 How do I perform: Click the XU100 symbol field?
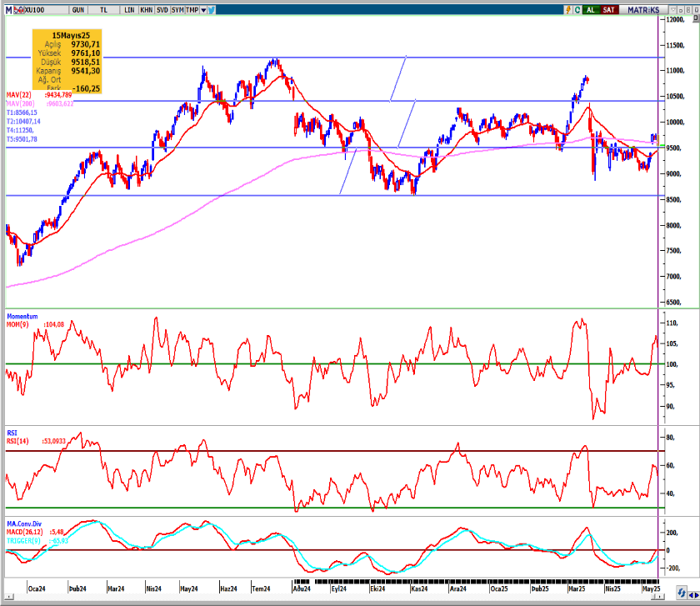click(46, 10)
